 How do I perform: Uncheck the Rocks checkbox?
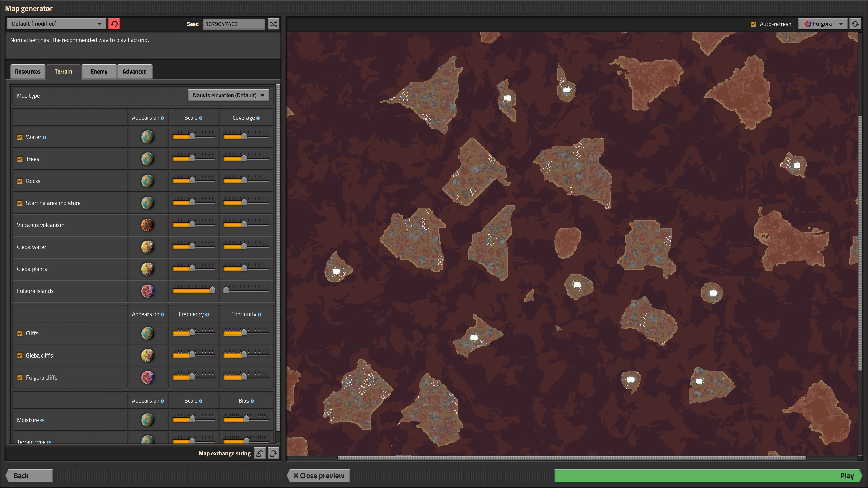pyautogui.click(x=20, y=181)
